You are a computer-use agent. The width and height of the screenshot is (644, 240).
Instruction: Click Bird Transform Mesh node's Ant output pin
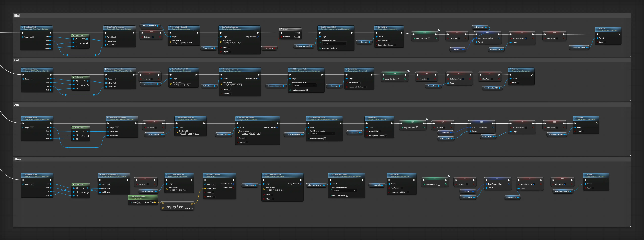50,37
